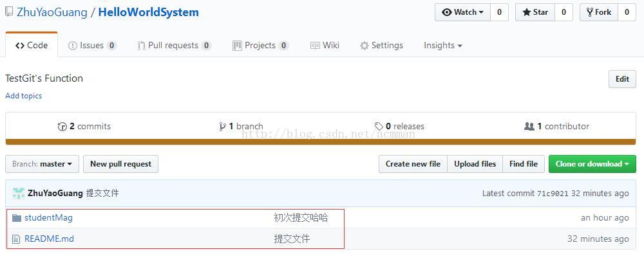Image resolution: width=644 pixels, height=254 pixels.
Task: Click the studentMag folder icon
Action: click(17, 218)
